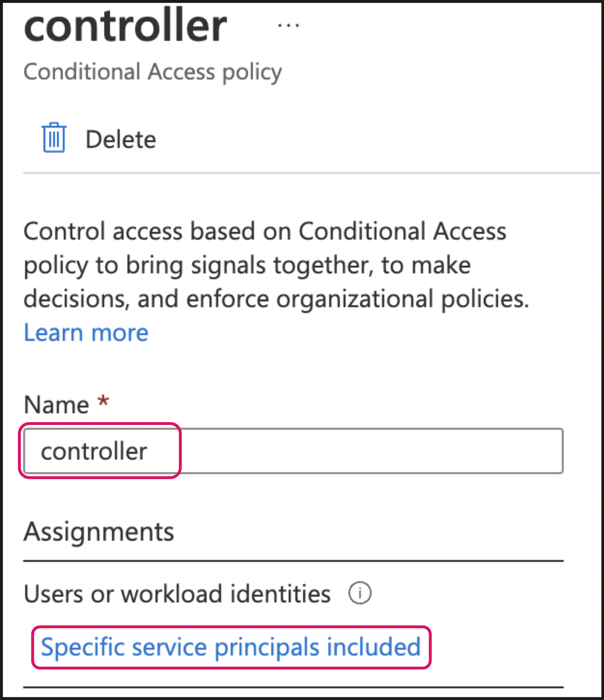Click the required field asterisk next to Name

[102, 400]
